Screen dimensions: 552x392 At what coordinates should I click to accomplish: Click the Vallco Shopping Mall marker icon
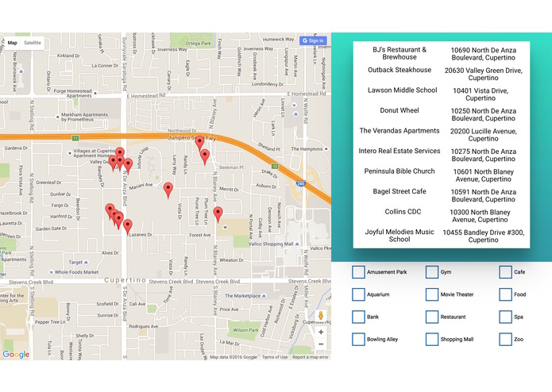coord(298,244)
